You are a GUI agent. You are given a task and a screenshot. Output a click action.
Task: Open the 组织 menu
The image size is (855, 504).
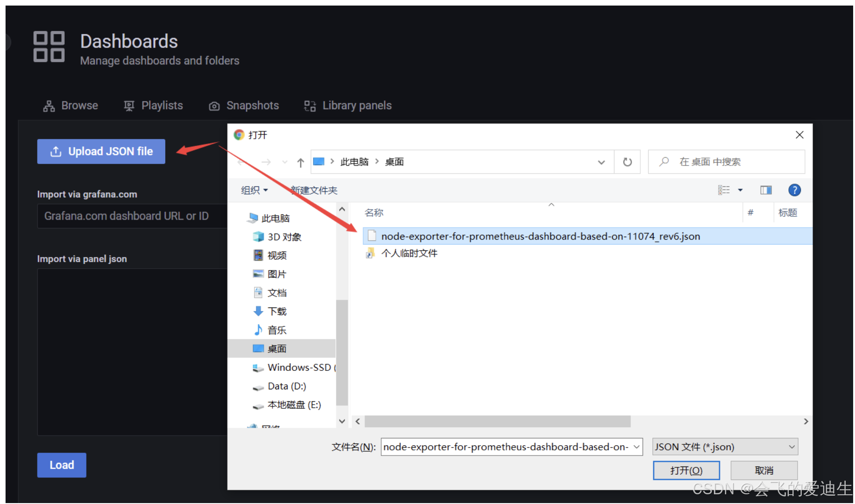tap(254, 190)
